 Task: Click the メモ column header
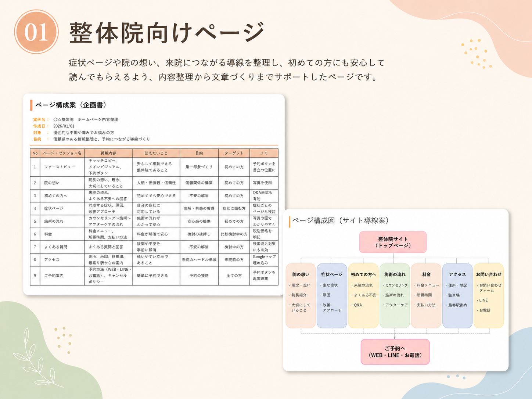coord(264,153)
